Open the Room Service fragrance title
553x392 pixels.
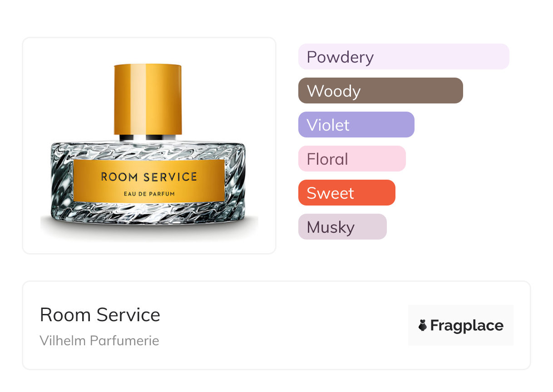pyautogui.click(x=100, y=315)
